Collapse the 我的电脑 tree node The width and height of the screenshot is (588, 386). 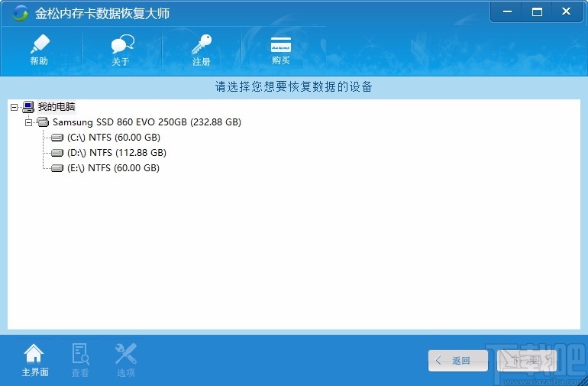coord(15,107)
